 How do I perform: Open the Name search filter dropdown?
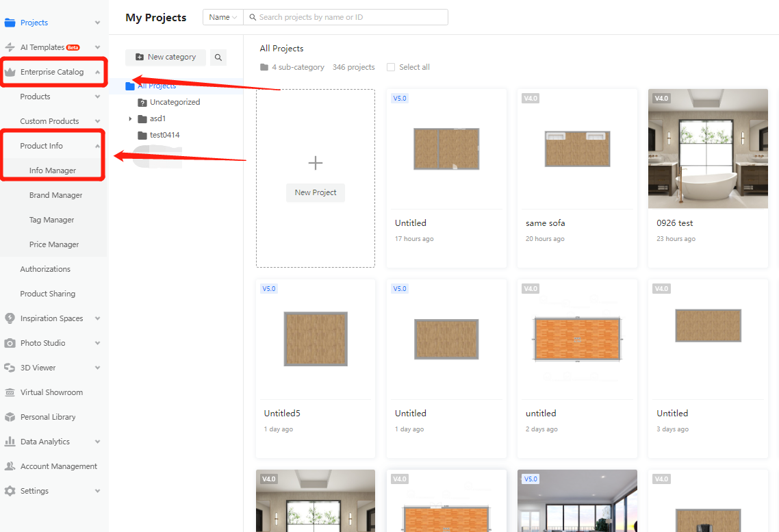(x=223, y=17)
